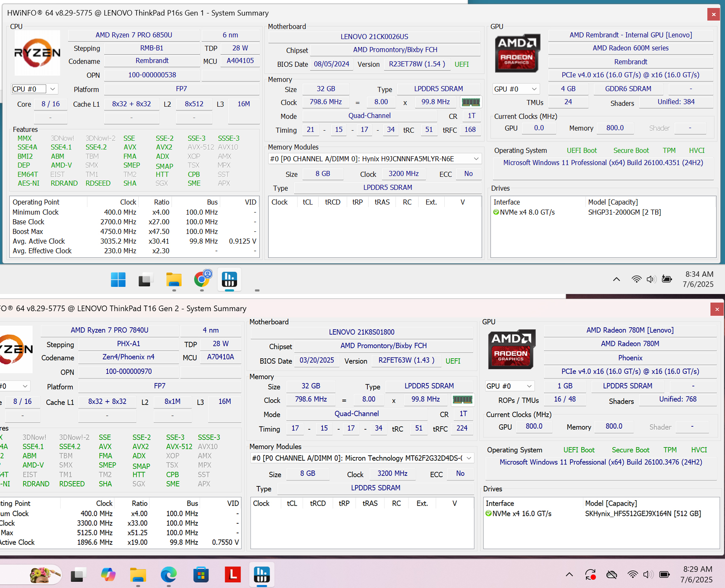This screenshot has height=588, width=725.
Task: Click AMD Radeon 780M [Lenovo] GPU field
Action: [x=630, y=331]
